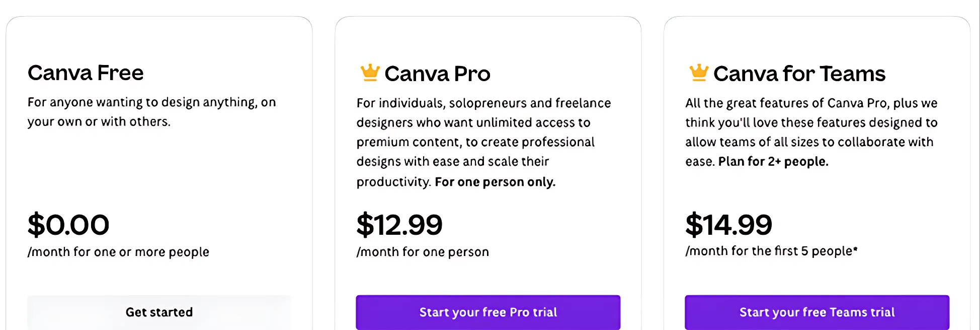Viewport: 980px width, 330px height.
Task: Click the $0.00 price
Action: point(68,225)
